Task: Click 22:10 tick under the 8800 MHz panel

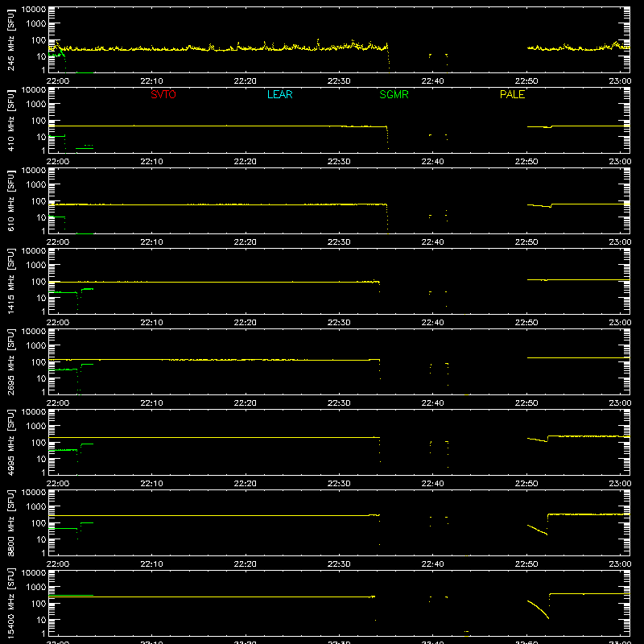Action: 151,564
